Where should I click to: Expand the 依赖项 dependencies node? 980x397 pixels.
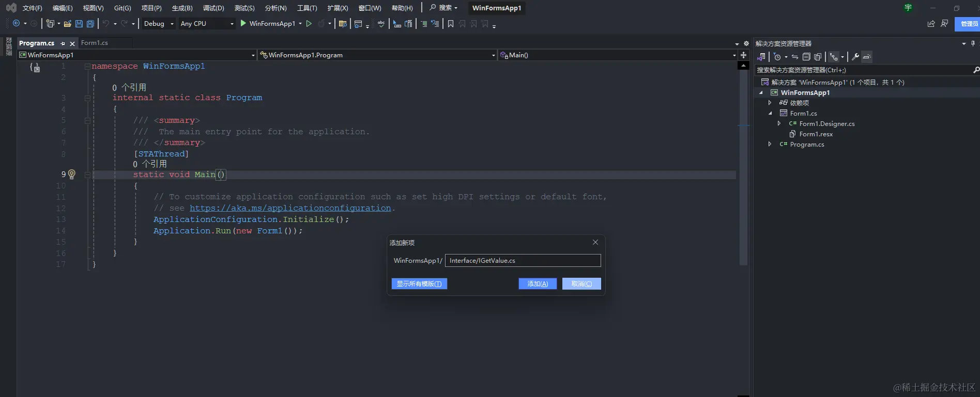(770, 103)
